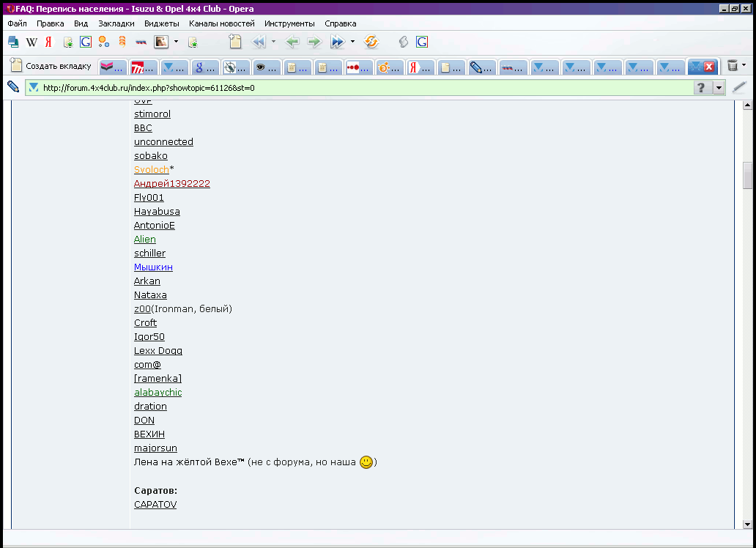Open the red Yandex Я bookmark

coord(48,42)
